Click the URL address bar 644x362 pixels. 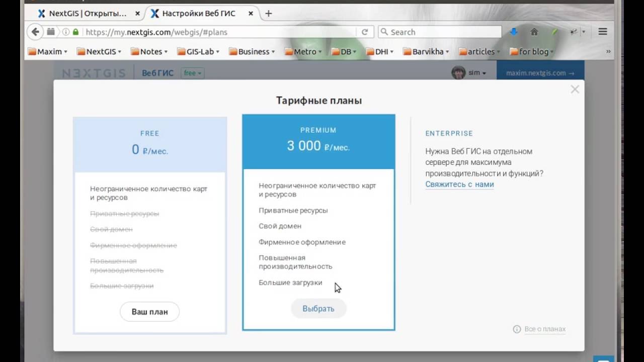coord(220,32)
